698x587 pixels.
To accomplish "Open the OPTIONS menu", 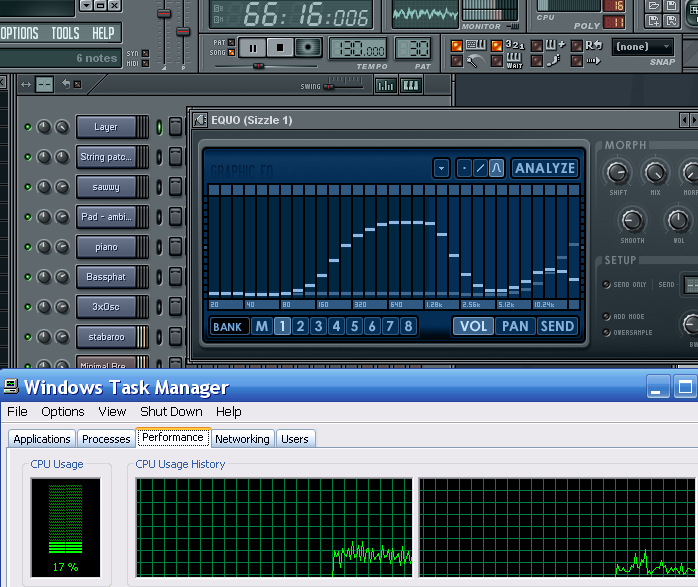I will 20,33.
